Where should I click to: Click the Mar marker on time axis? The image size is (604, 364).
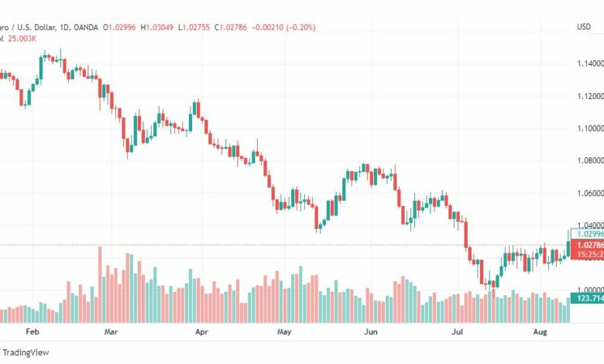111,331
